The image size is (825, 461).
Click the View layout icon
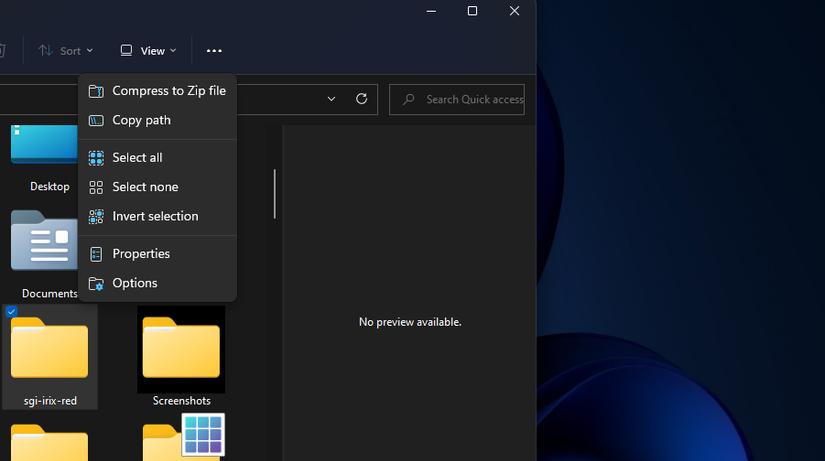point(126,51)
